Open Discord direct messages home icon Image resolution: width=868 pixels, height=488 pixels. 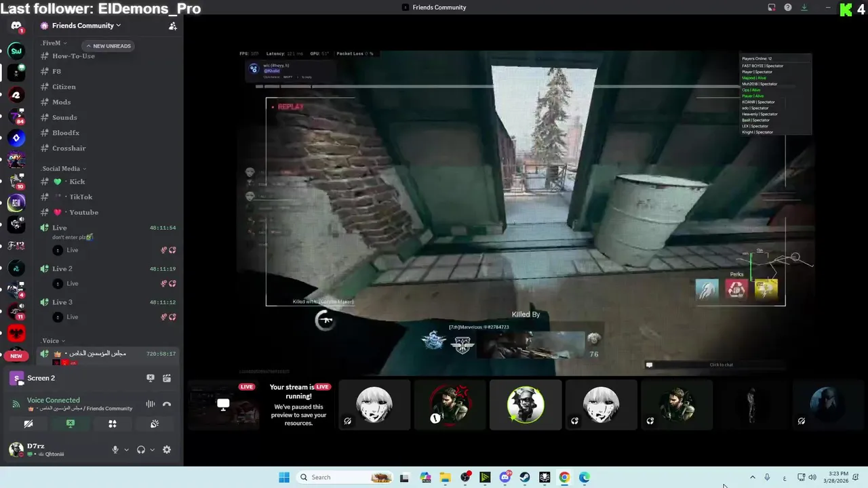pyautogui.click(x=16, y=26)
